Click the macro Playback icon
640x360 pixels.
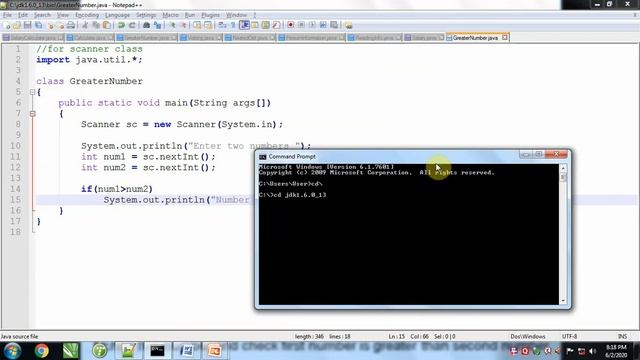point(312,25)
